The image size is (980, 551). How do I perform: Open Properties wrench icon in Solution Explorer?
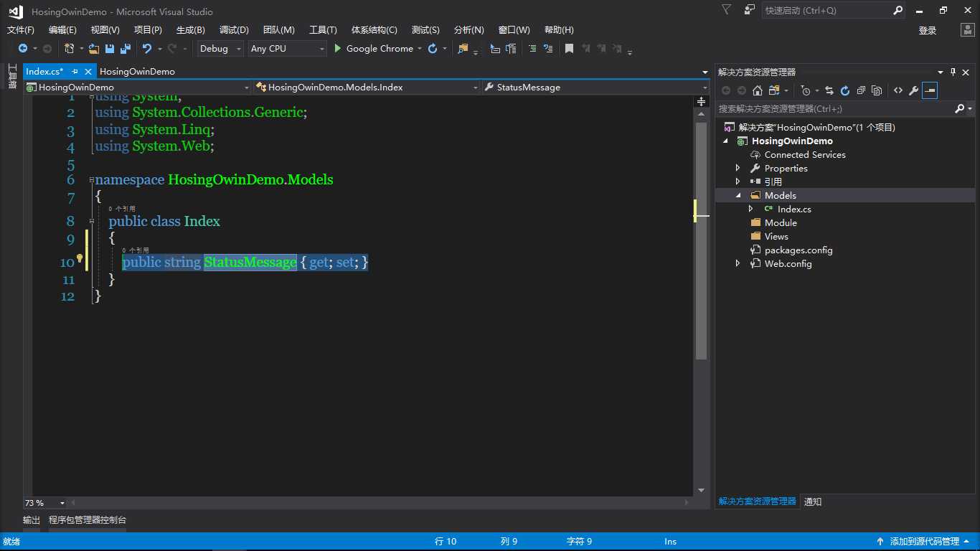(913, 90)
